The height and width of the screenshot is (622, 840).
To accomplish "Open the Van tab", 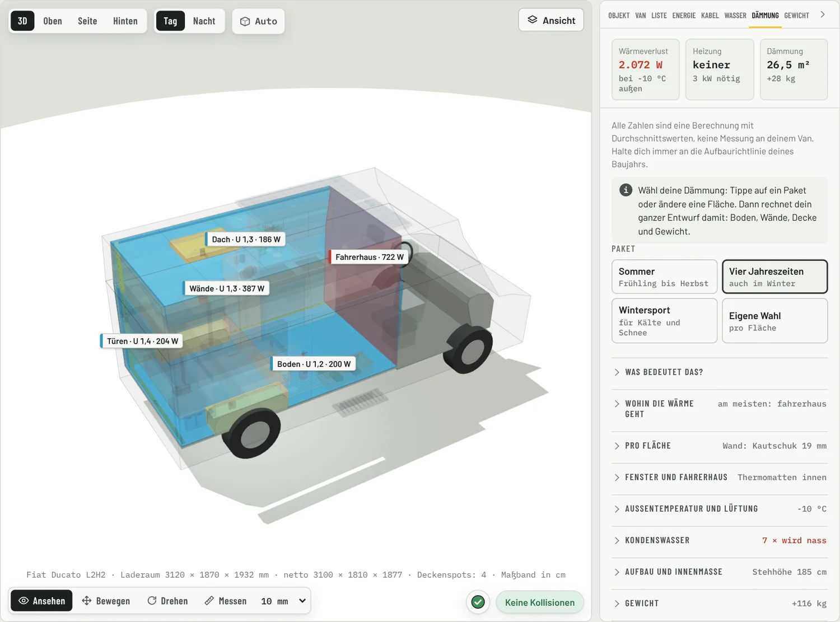I will tap(641, 16).
